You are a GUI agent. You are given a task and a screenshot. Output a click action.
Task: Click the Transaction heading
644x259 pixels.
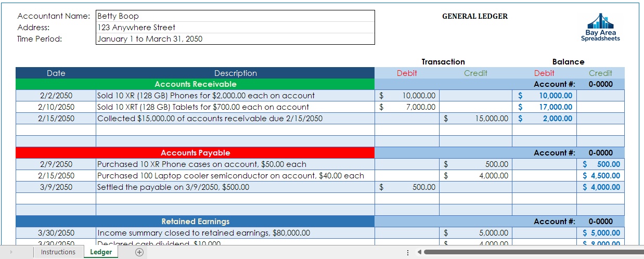coord(443,62)
